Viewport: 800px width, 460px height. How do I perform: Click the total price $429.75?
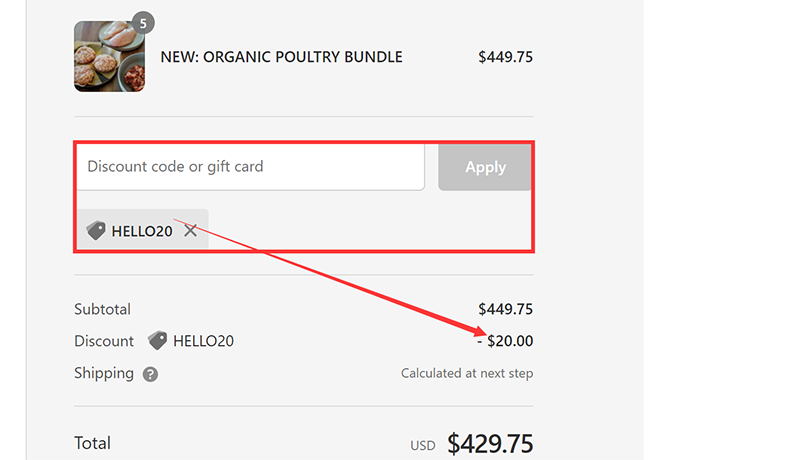(490, 443)
